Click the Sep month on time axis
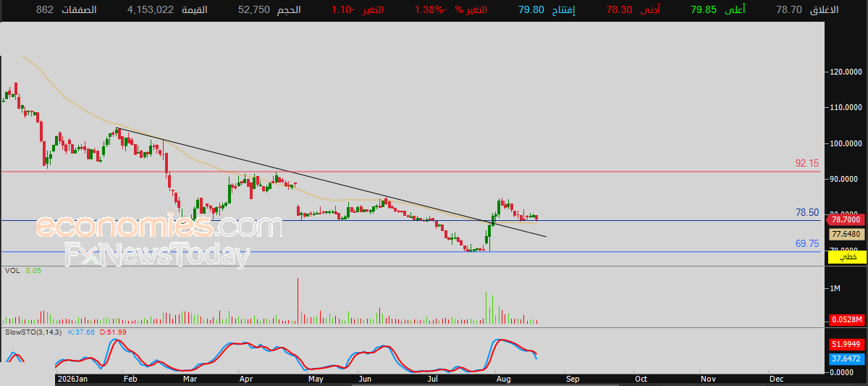The height and width of the screenshot is (386, 868). (x=573, y=379)
